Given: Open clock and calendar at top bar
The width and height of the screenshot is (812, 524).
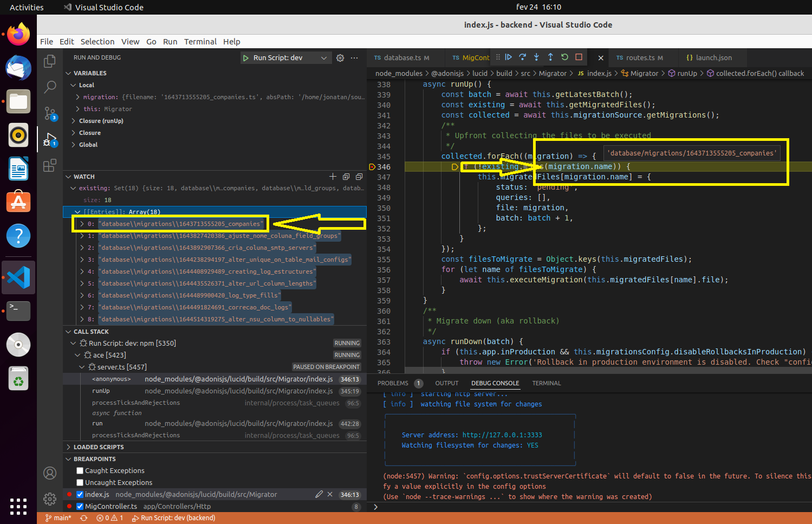Looking at the screenshot, I should pyautogui.click(x=538, y=7).
